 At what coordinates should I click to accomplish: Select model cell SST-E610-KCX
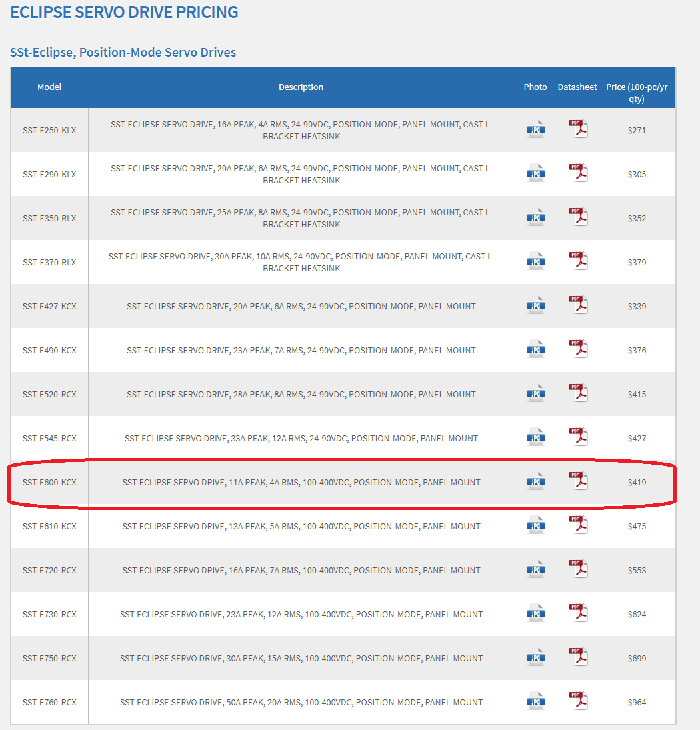pyautogui.click(x=49, y=526)
